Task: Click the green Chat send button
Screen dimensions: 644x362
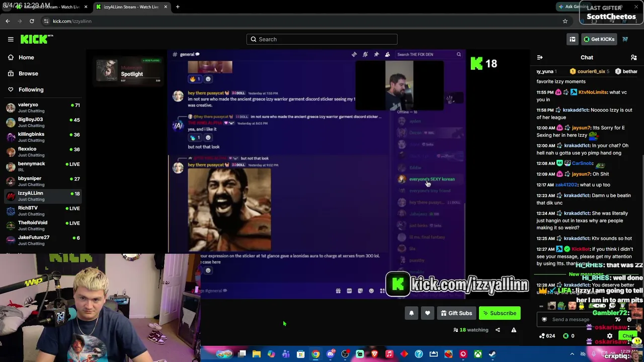Action: tap(627, 336)
